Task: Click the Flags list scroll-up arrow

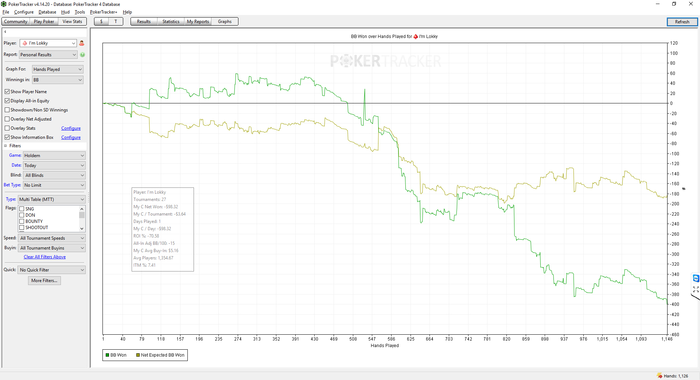Action: (82, 209)
